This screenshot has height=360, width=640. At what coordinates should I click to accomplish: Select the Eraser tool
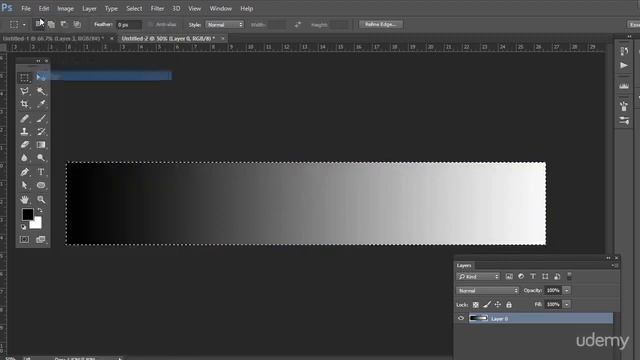pyautogui.click(x=24, y=144)
